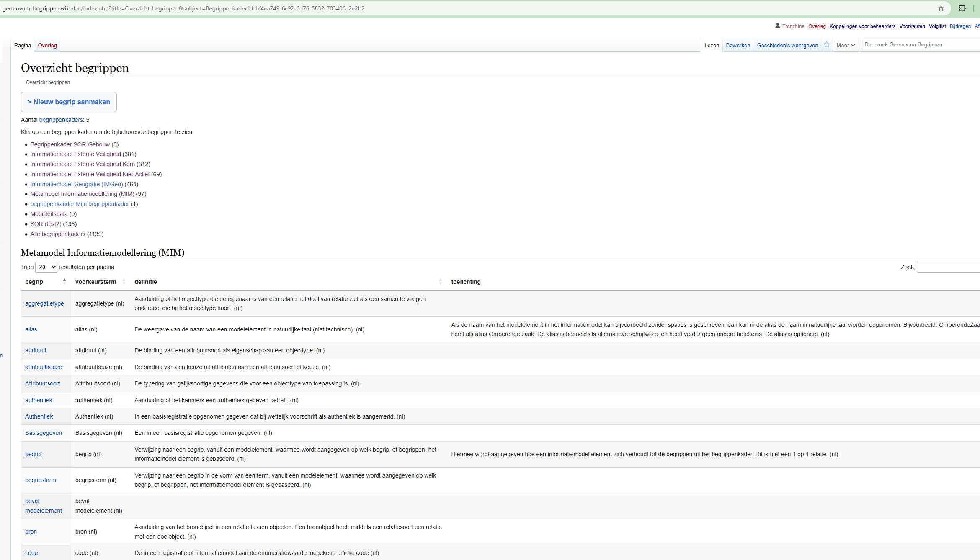Switch to the Bewerken tab
The image size is (980, 560).
pyautogui.click(x=738, y=45)
